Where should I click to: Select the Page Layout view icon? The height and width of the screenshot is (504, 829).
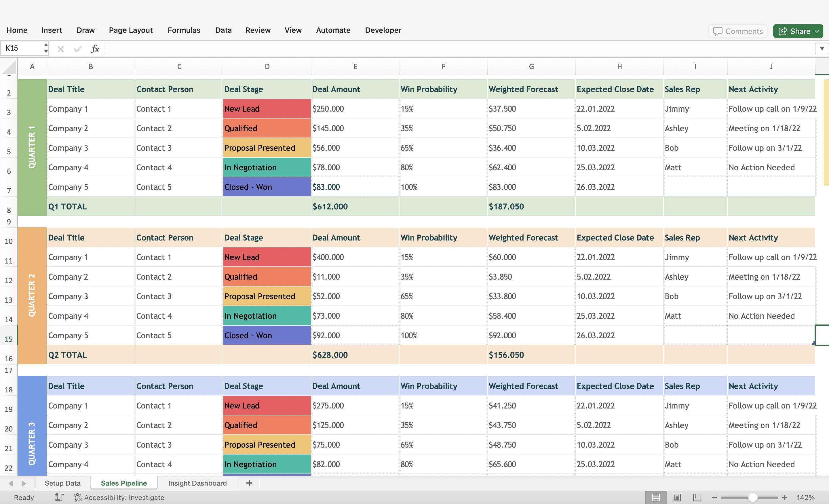pos(677,497)
